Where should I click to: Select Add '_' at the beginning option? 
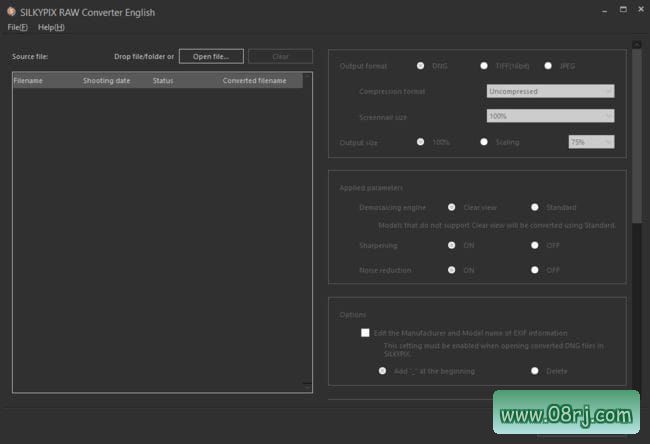pyautogui.click(x=382, y=371)
